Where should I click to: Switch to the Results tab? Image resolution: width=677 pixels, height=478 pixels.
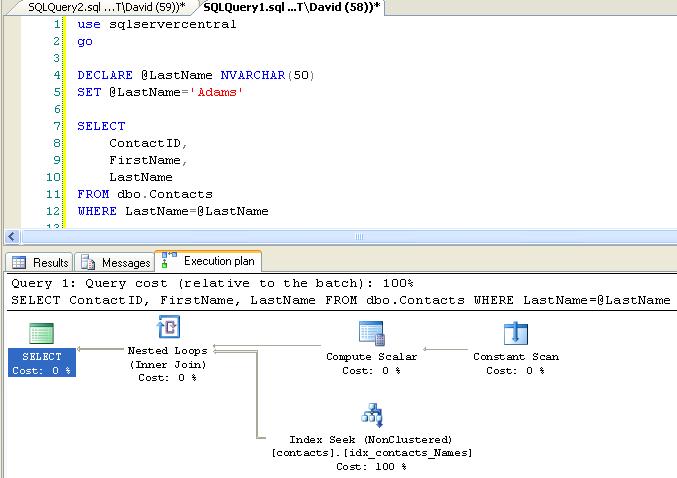[39, 262]
